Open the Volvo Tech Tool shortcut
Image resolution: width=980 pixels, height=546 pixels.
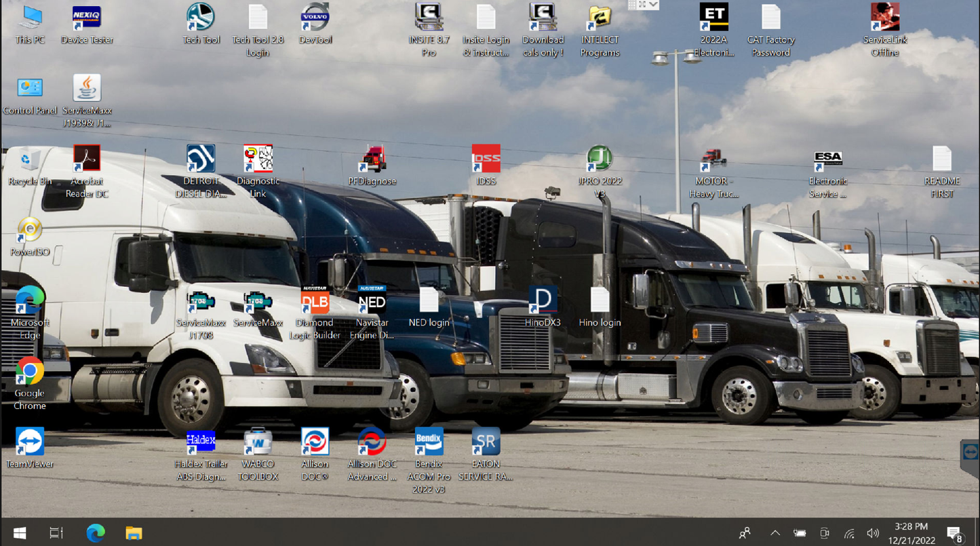tap(201, 24)
